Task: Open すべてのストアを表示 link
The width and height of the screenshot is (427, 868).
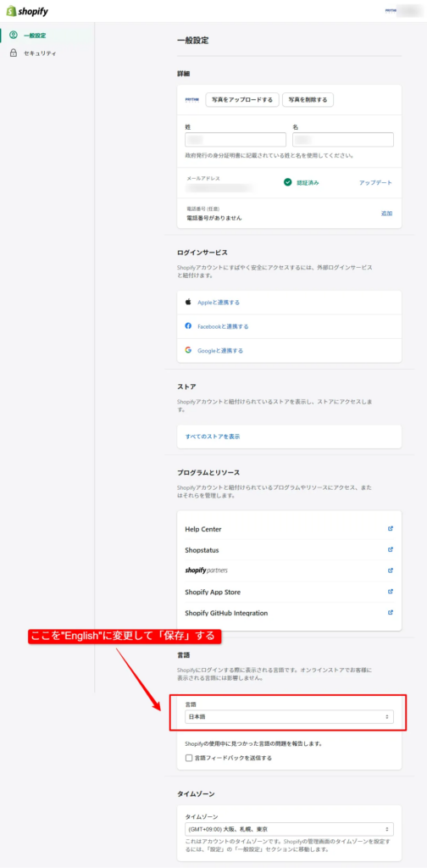Action: [x=213, y=437]
